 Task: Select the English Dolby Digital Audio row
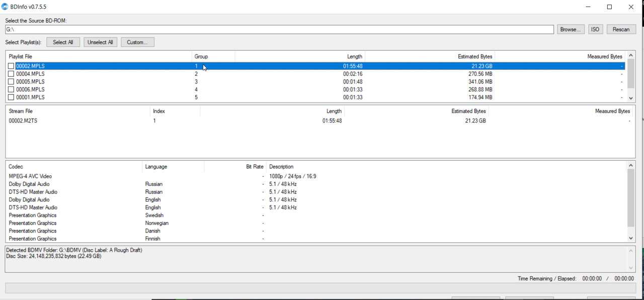click(316, 199)
